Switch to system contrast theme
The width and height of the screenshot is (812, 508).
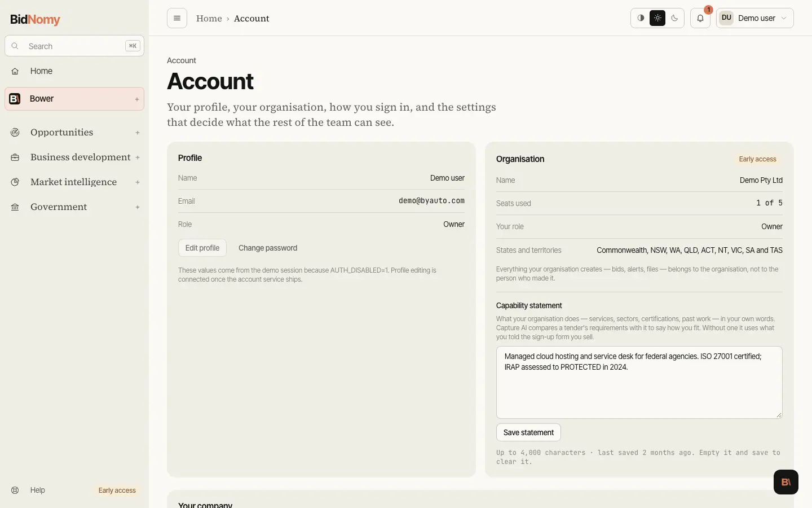point(641,18)
